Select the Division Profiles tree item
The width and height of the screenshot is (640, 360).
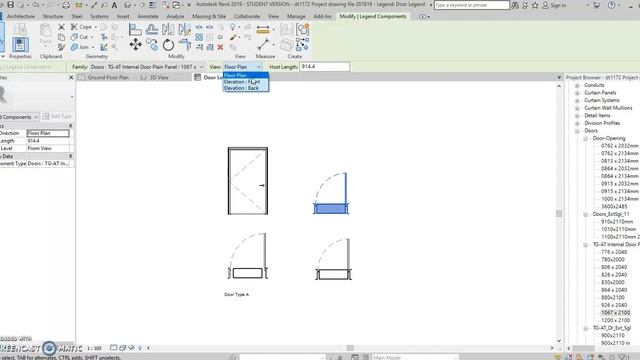point(602,123)
